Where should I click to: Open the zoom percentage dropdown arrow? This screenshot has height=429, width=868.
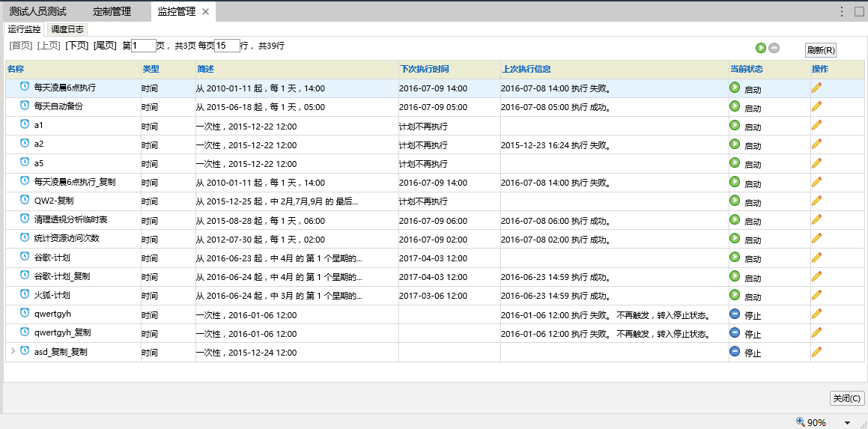click(x=847, y=422)
